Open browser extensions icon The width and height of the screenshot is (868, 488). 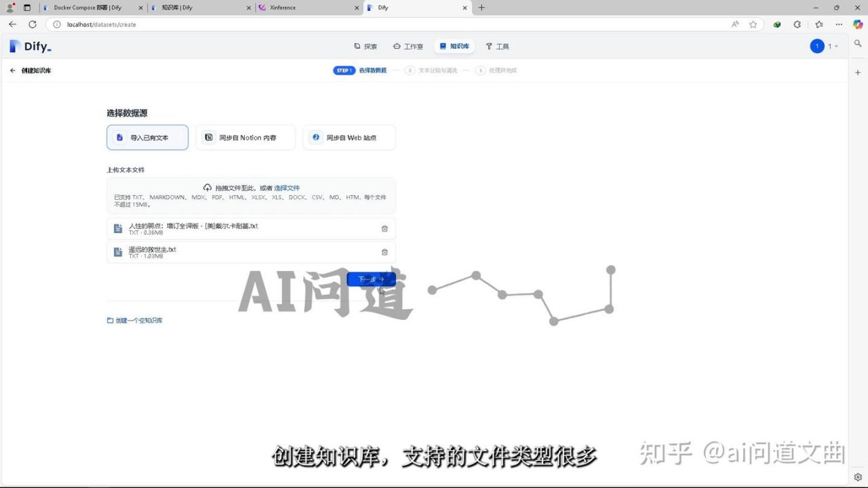click(x=797, y=24)
